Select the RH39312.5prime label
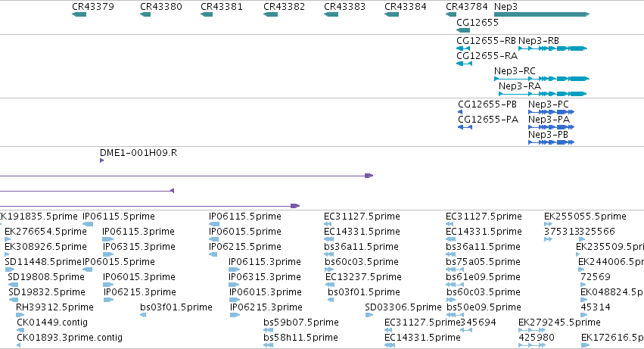The image size is (644, 349). [54, 307]
